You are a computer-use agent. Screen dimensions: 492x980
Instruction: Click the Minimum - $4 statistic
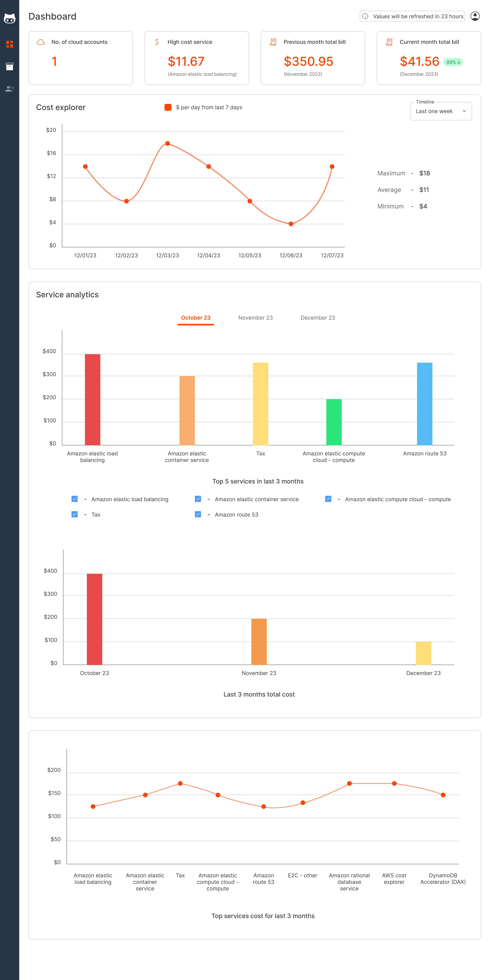click(x=402, y=206)
